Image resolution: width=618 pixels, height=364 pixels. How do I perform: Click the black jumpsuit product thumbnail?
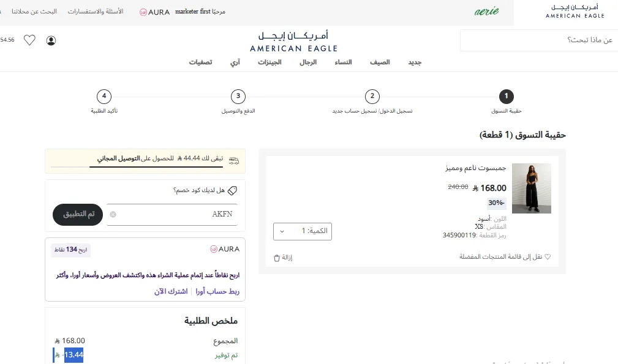[x=531, y=188]
